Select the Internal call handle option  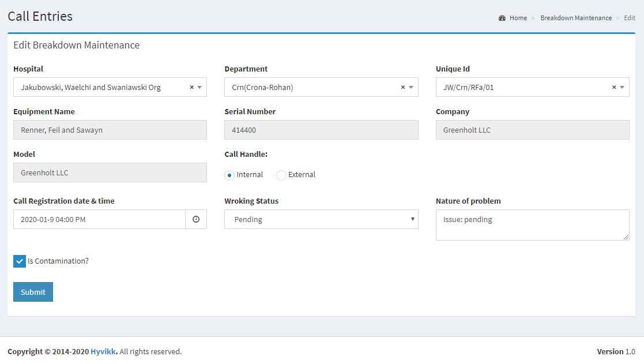click(229, 174)
